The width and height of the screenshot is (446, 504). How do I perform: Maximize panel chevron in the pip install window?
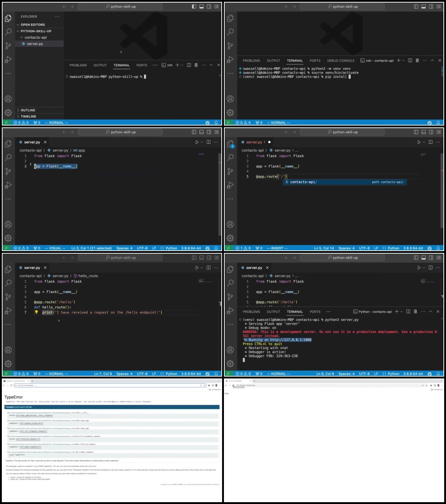click(432, 61)
